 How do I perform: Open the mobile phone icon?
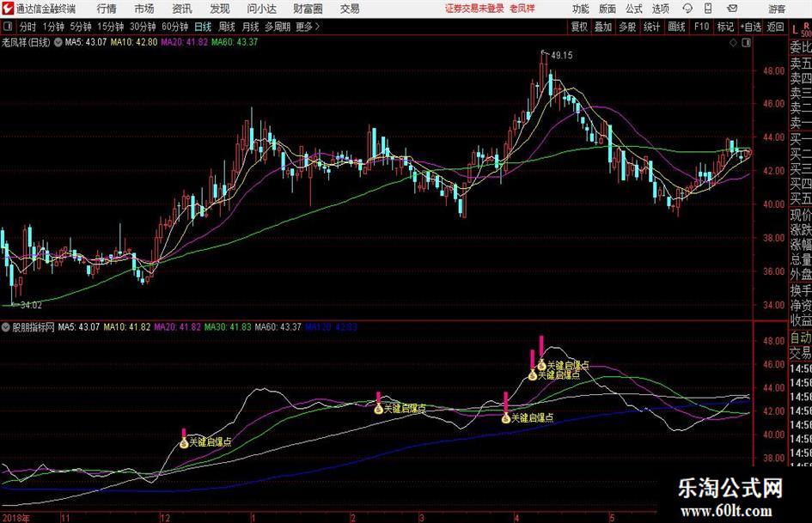[708, 9]
